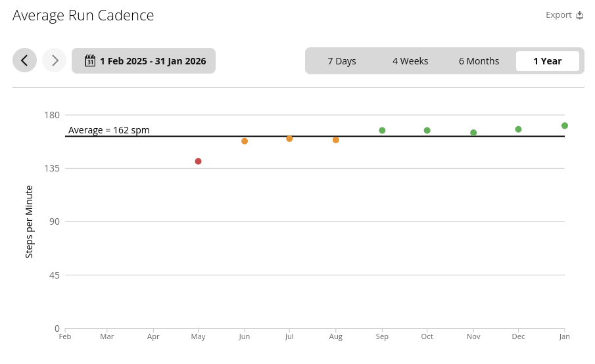Select the green December data point
Screen dimensions: 595x364
[x=519, y=129]
